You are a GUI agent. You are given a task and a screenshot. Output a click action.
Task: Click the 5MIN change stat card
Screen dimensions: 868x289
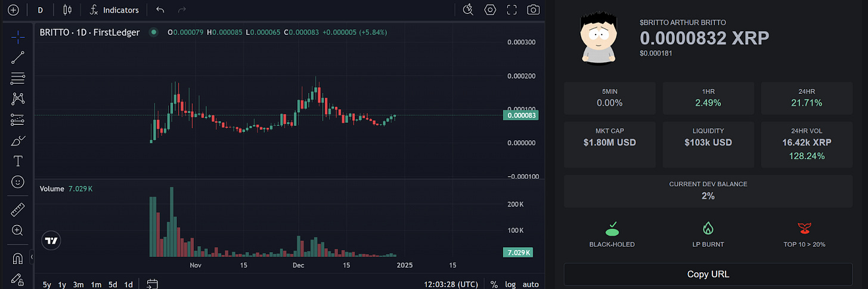click(x=609, y=98)
